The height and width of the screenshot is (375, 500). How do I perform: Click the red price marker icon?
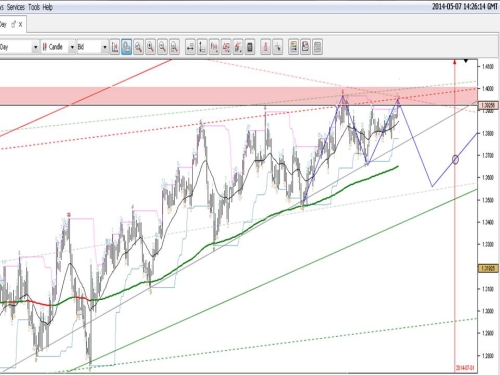265,47
